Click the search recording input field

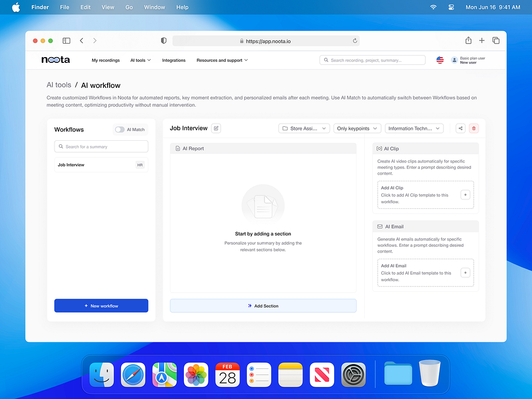coord(372,60)
